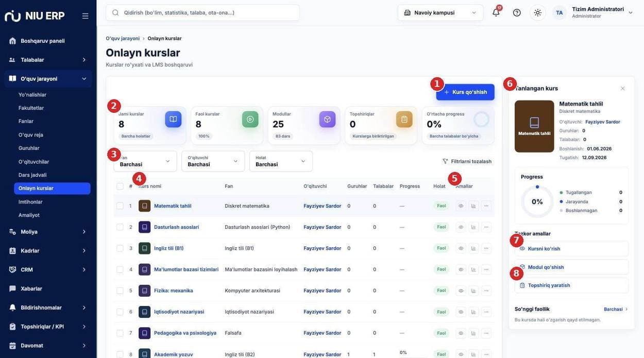This screenshot has width=644, height=358.
Task: Open Imtihonlar from the sidebar
Action: pos(30,201)
